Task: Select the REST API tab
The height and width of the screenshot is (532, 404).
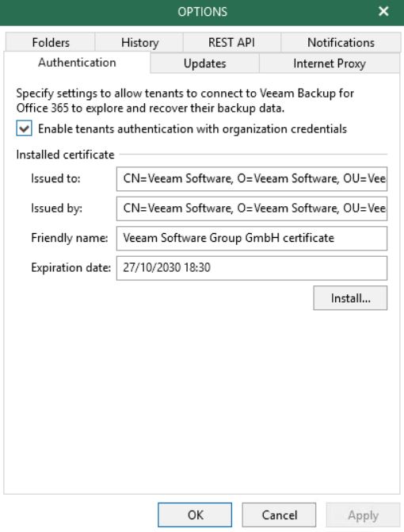Action: point(232,42)
